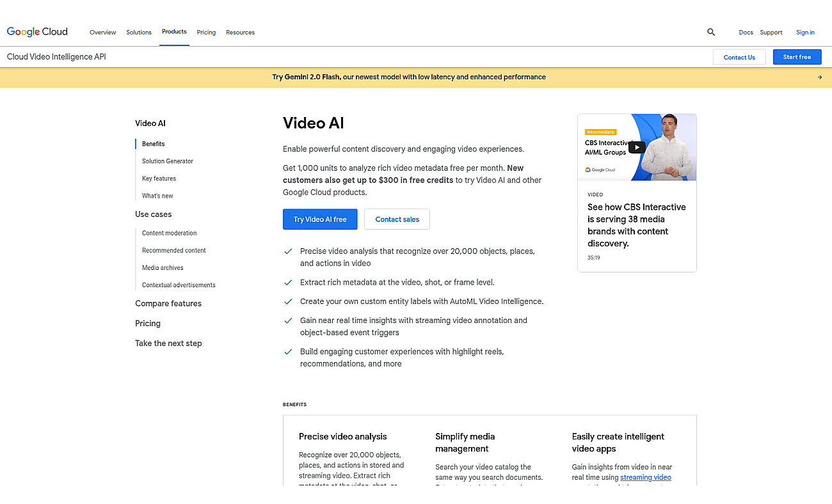832x504 pixels.
Task: Open the Docs link
Action: click(746, 33)
